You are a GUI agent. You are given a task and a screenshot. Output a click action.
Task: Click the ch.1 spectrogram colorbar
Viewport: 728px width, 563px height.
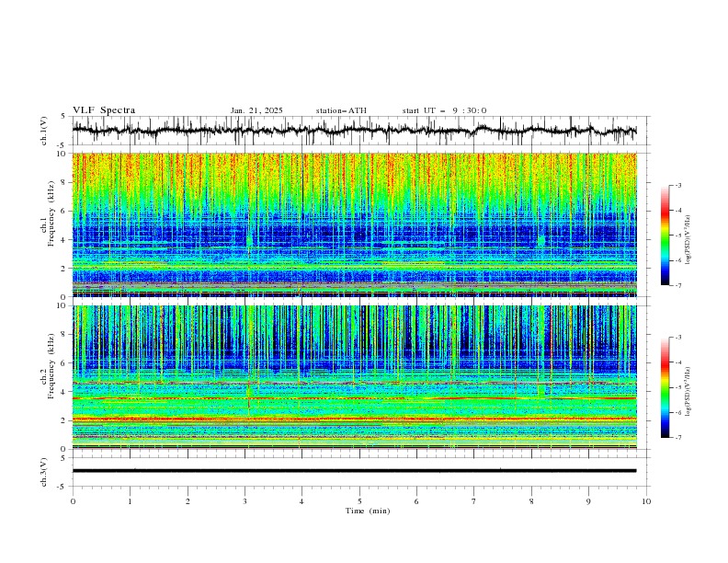click(665, 236)
